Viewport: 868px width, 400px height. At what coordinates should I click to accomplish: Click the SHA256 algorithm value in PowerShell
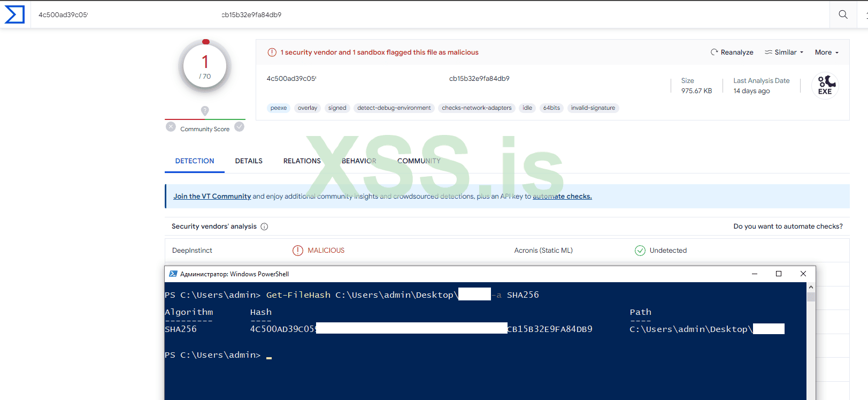point(181,329)
